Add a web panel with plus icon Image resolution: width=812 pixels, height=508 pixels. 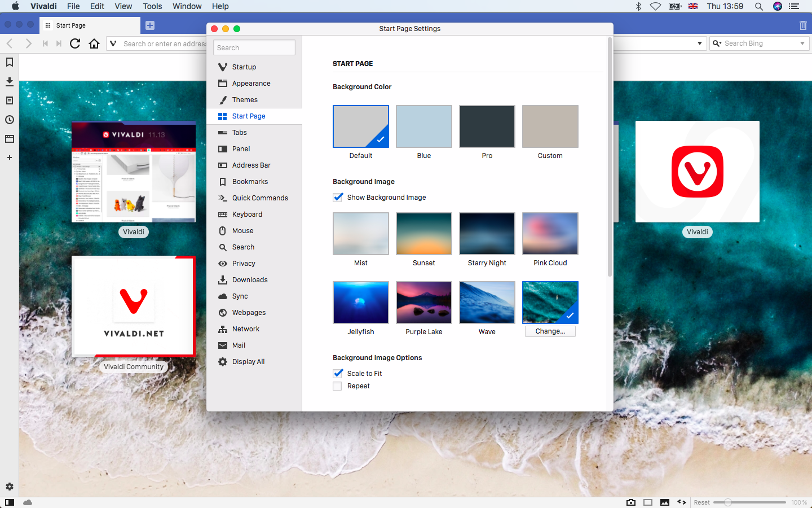[x=10, y=157]
